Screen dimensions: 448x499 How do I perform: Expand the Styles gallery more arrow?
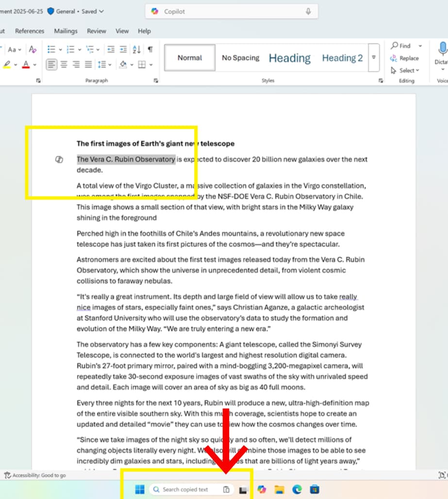coord(374,57)
